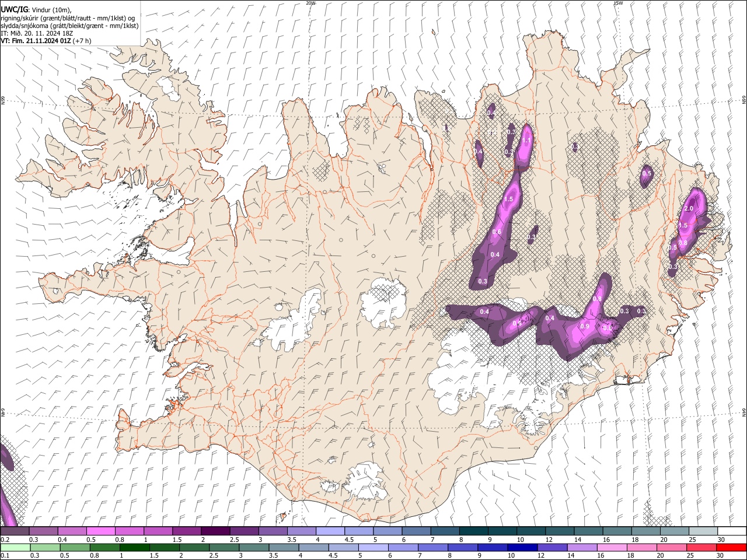Click upper legend swatch between 0.2 and 0.3
The height and width of the screenshot is (560, 747).
pyautogui.click(x=15, y=531)
